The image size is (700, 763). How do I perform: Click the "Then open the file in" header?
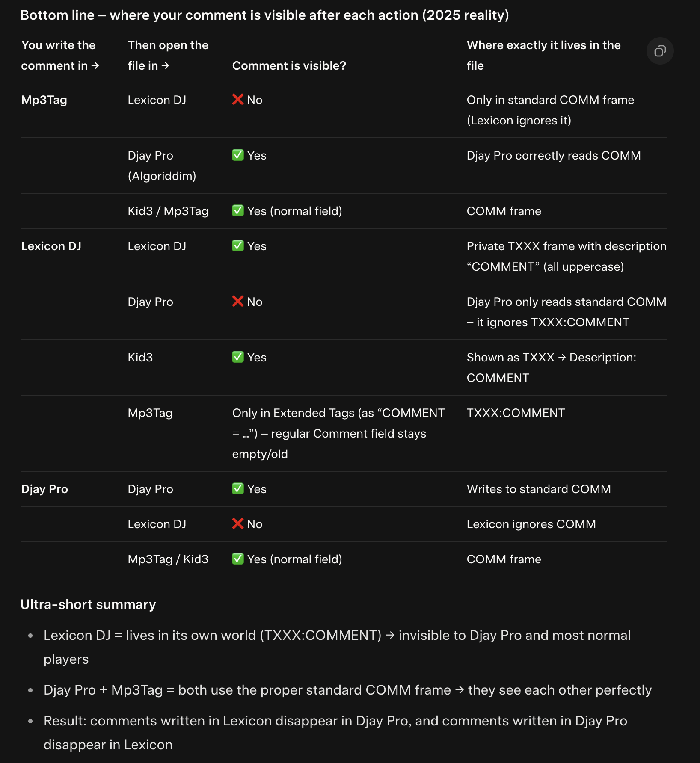[168, 55]
